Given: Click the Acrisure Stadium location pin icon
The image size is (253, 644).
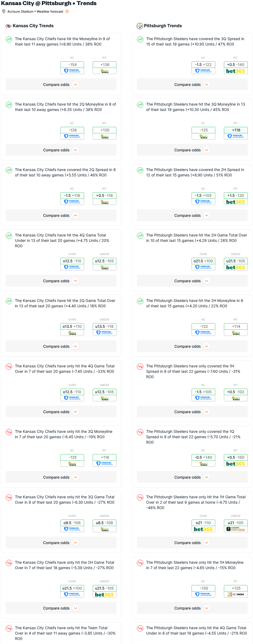Looking at the screenshot, I should [x=4, y=11].
